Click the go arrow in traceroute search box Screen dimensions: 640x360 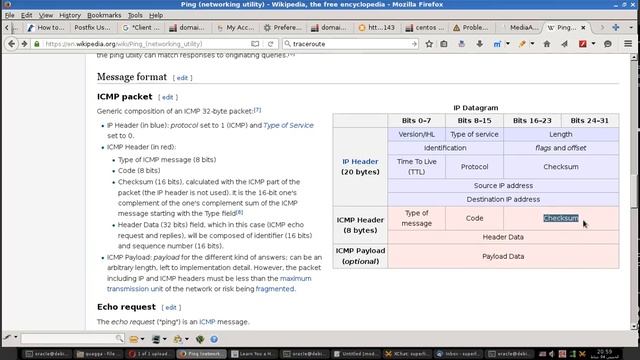coord(414,44)
